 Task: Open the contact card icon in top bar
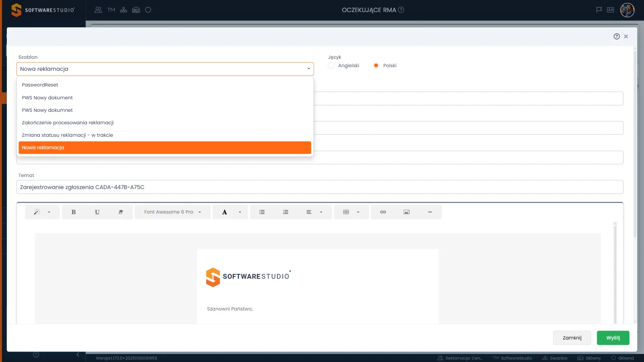[x=611, y=10]
